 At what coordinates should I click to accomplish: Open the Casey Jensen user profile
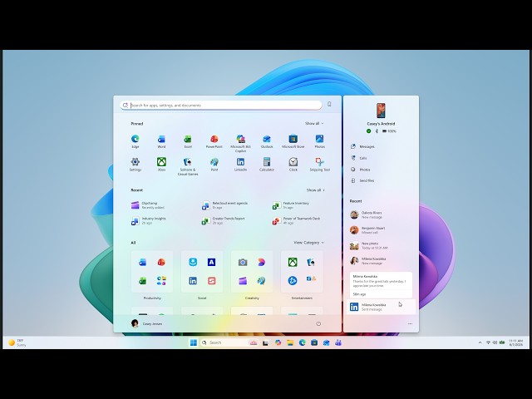pyautogui.click(x=146, y=323)
